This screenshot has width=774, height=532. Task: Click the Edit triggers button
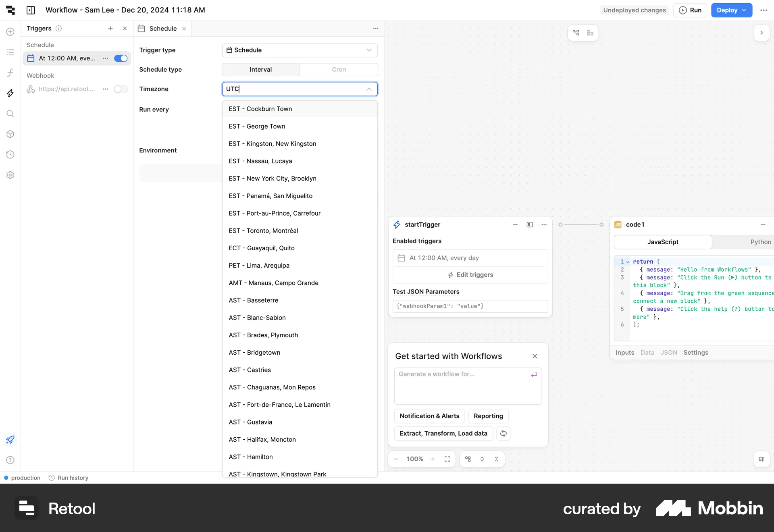470,274
